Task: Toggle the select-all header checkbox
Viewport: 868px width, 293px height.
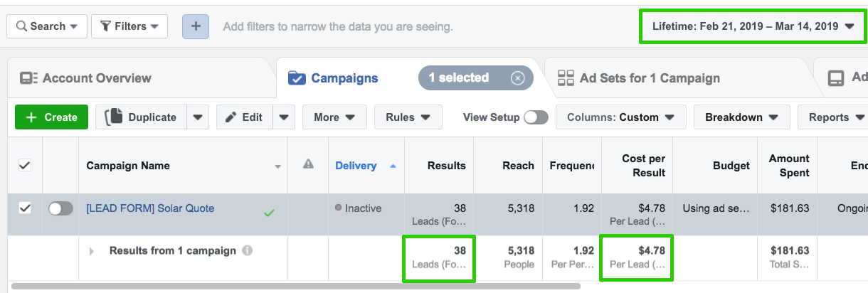Action: (25, 165)
